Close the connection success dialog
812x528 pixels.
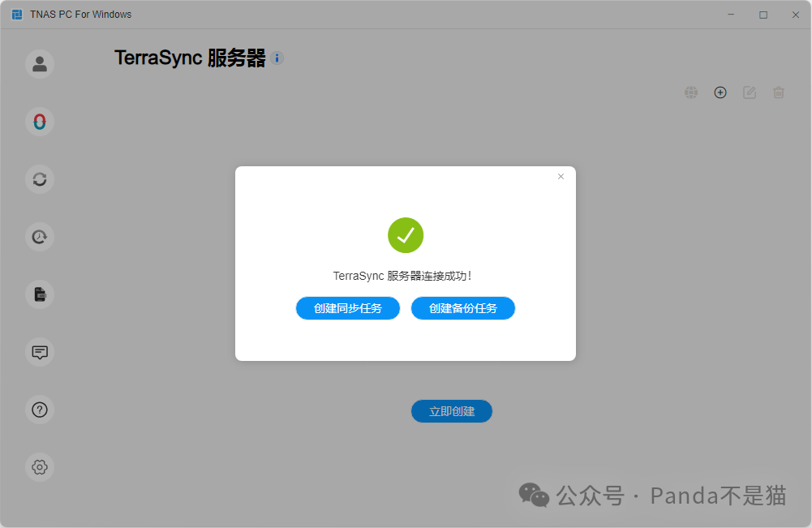point(561,177)
